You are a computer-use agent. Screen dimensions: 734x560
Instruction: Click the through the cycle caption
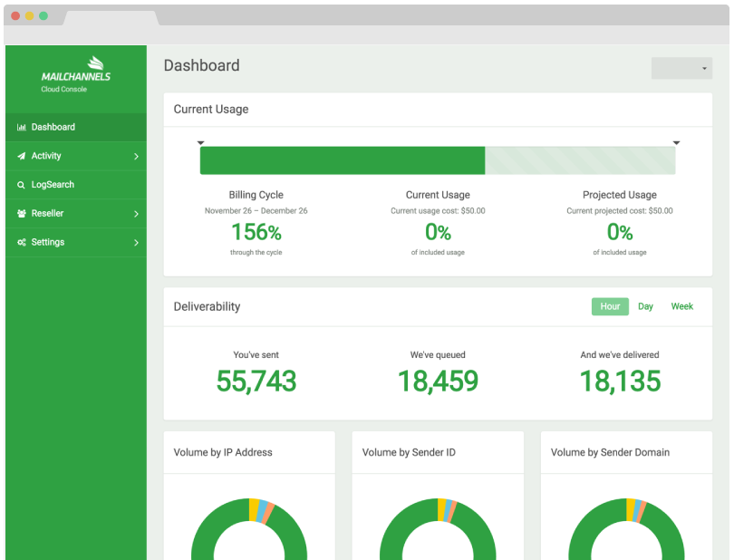tap(256, 253)
